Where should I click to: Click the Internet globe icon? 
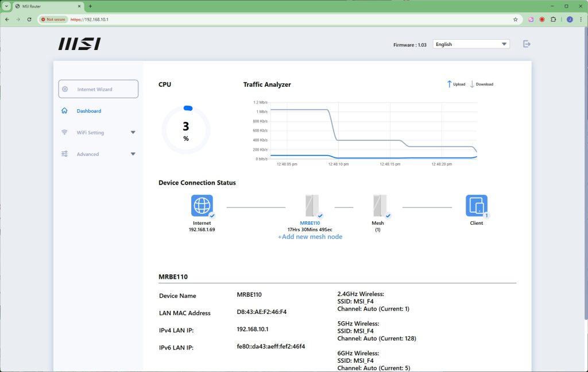point(202,205)
